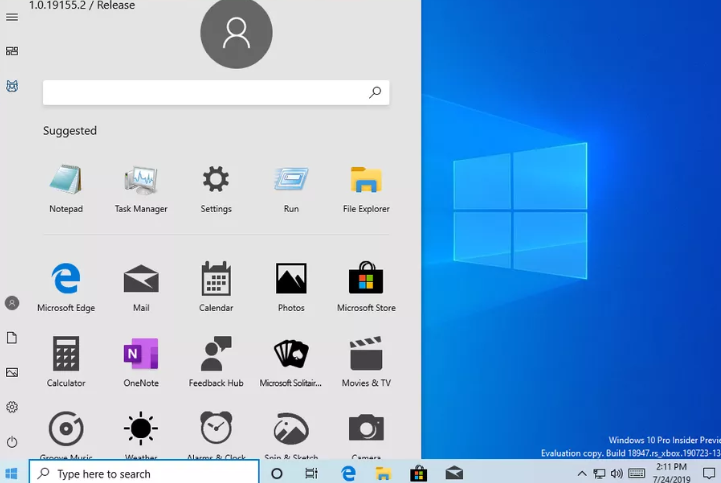Open touch keyboard tray icon

click(x=636, y=473)
